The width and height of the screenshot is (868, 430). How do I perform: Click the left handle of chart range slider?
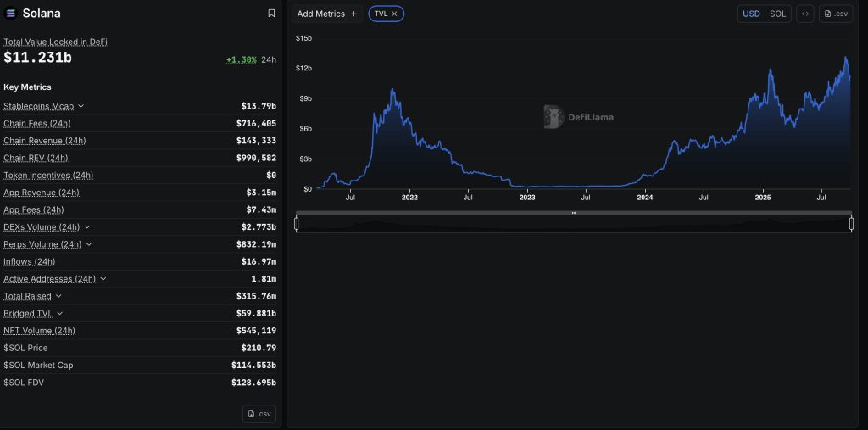296,223
